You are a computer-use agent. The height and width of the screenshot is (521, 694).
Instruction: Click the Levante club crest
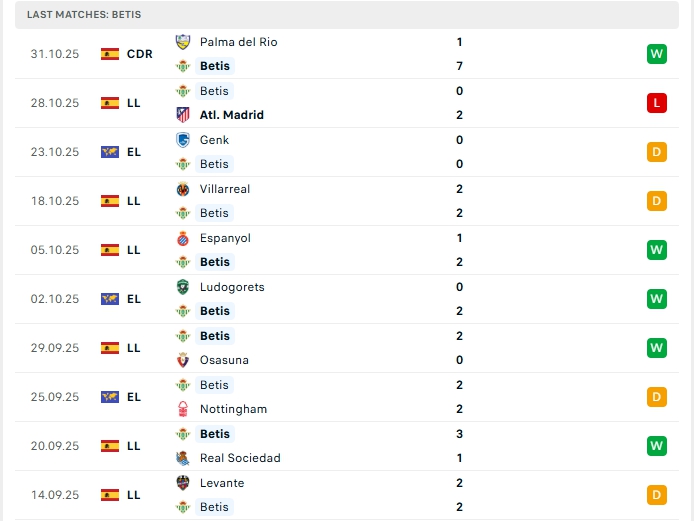[182, 483]
